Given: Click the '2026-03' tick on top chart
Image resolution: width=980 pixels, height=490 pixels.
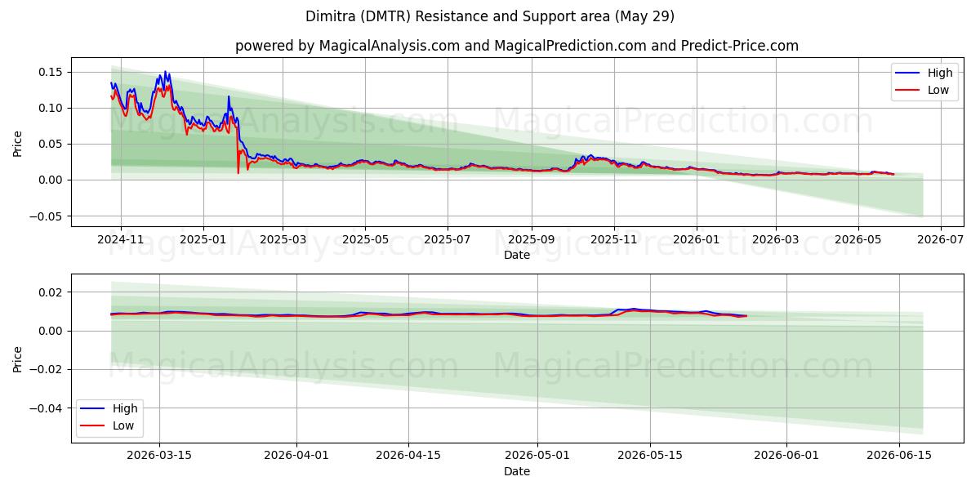Looking at the screenshot, I should coord(776,240).
